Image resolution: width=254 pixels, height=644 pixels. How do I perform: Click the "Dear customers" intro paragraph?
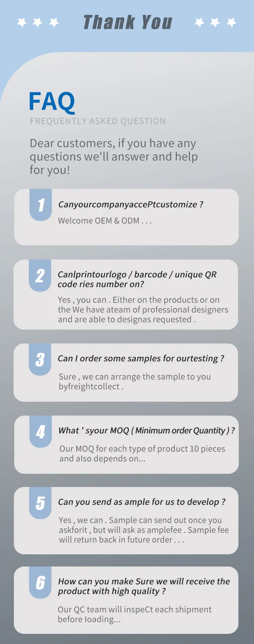point(113,156)
